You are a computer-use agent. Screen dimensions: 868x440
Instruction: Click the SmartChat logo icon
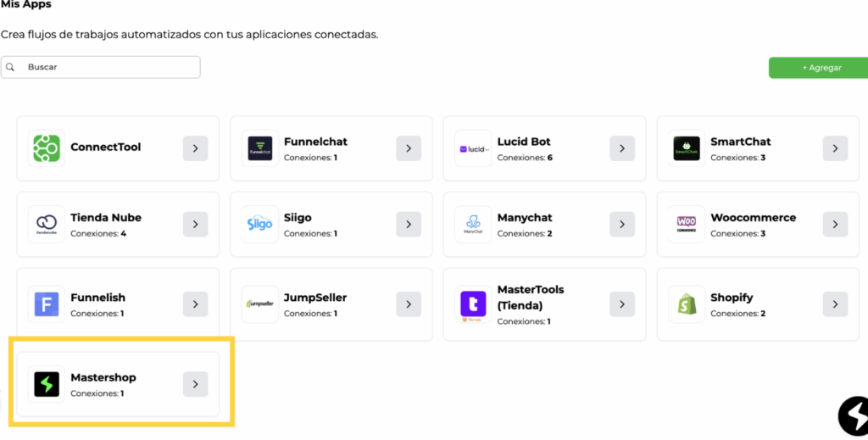pyautogui.click(x=686, y=148)
